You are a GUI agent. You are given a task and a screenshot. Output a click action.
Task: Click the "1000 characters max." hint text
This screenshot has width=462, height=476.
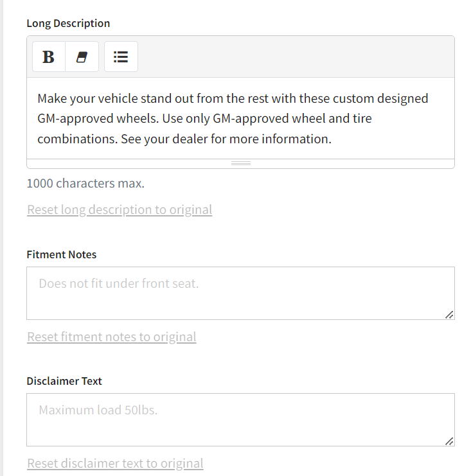[x=85, y=183]
